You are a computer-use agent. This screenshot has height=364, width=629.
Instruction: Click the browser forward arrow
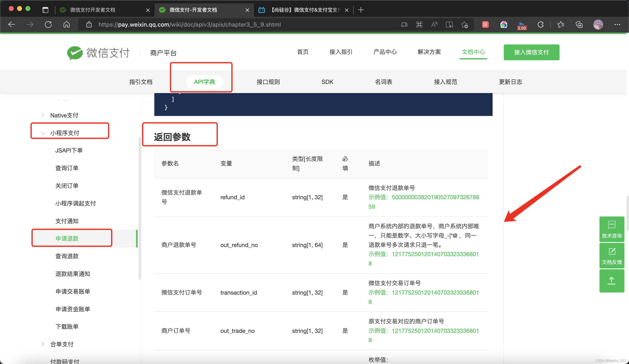(x=30, y=25)
